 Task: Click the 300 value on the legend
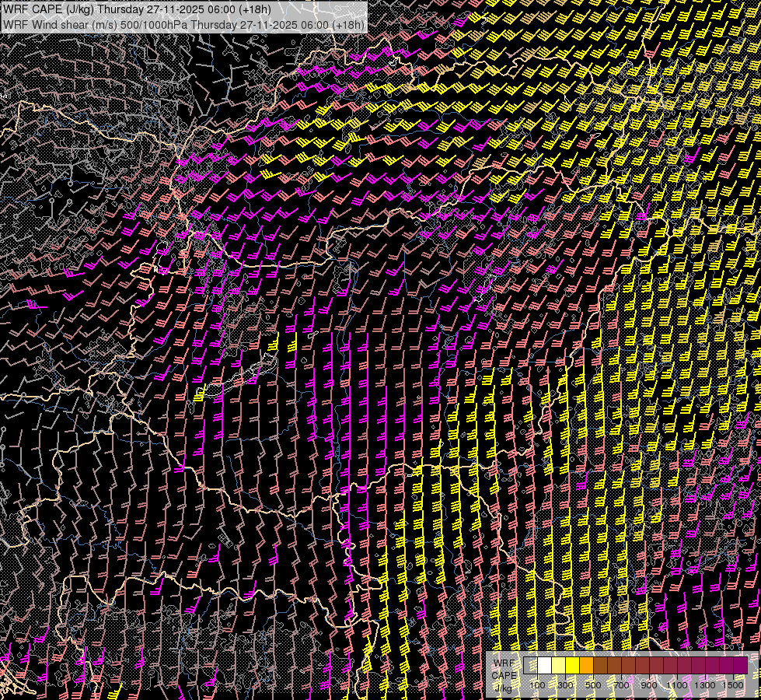(x=566, y=684)
